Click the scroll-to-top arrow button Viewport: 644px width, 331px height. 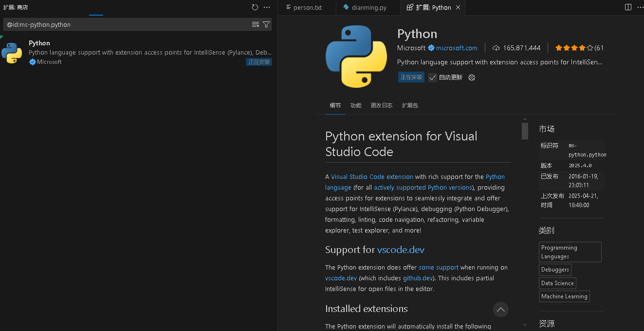500,309
